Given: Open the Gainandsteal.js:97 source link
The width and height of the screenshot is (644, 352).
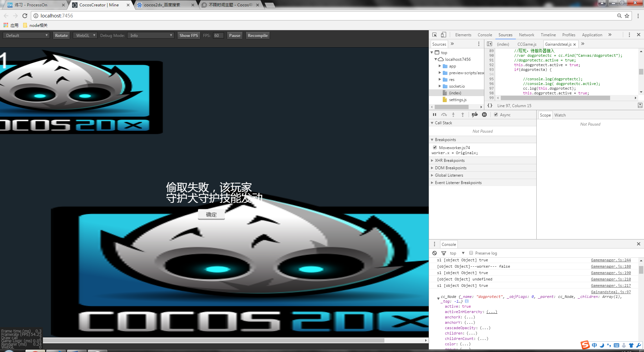Looking at the screenshot, I should pos(611,292).
